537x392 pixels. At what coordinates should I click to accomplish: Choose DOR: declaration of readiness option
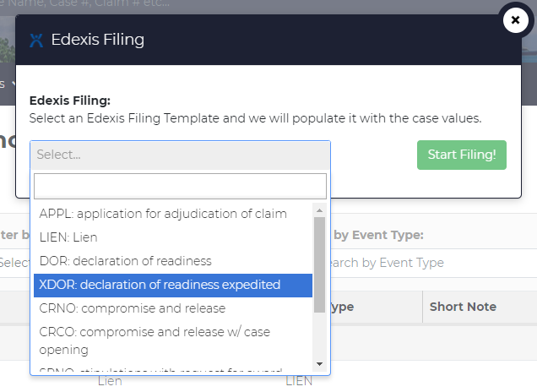(173, 261)
